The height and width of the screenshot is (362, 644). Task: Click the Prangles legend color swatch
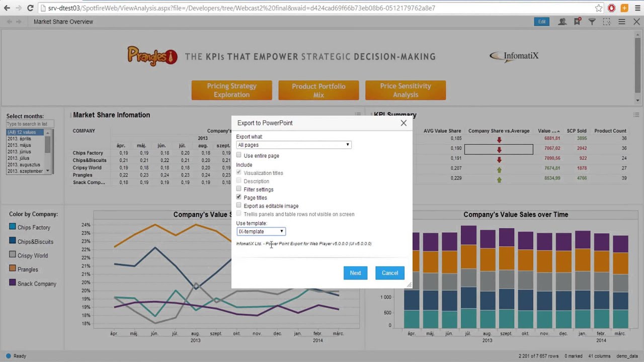click(x=13, y=269)
